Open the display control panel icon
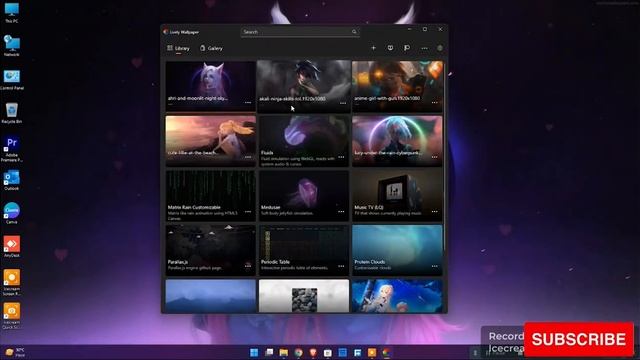Image resolution: width=640 pixels, height=360 pixels. 390,48
